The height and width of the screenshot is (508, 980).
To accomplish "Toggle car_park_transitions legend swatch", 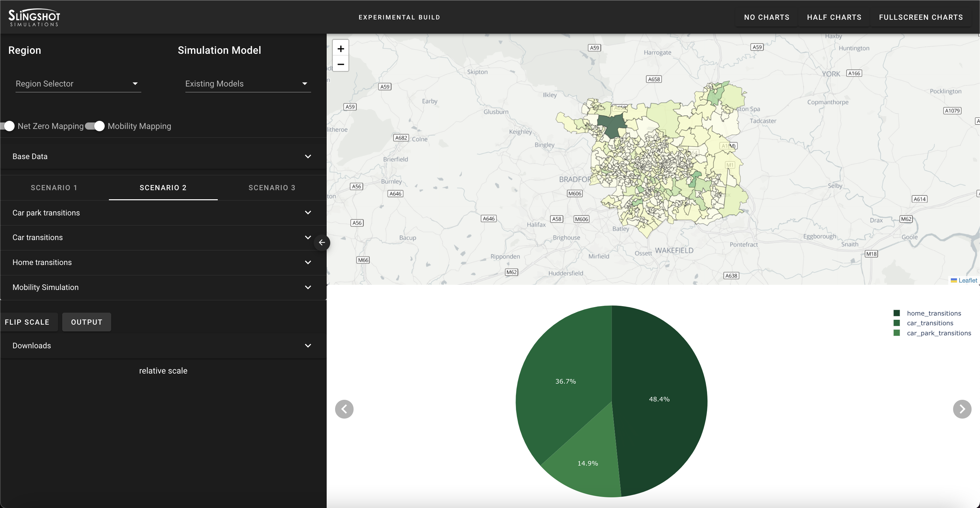I will (x=897, y=333).
